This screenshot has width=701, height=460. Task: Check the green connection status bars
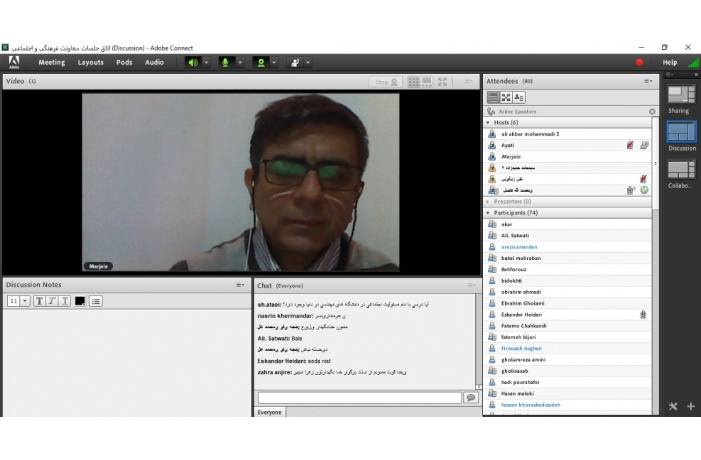[694, 63]
